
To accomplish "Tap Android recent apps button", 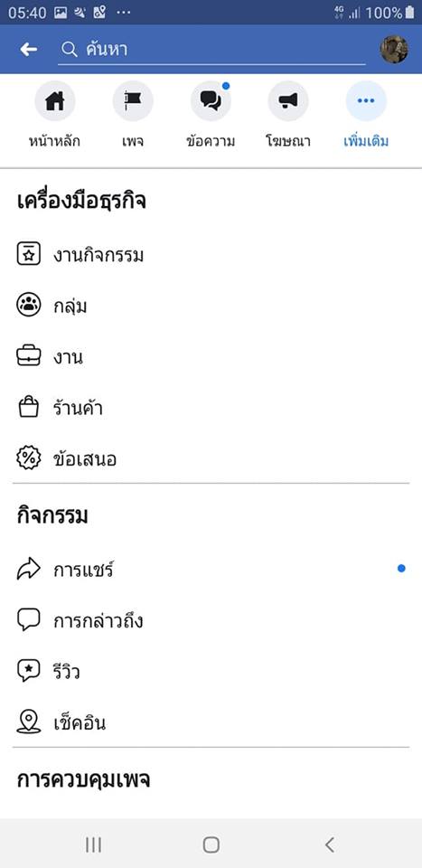I will coord(93,844).
